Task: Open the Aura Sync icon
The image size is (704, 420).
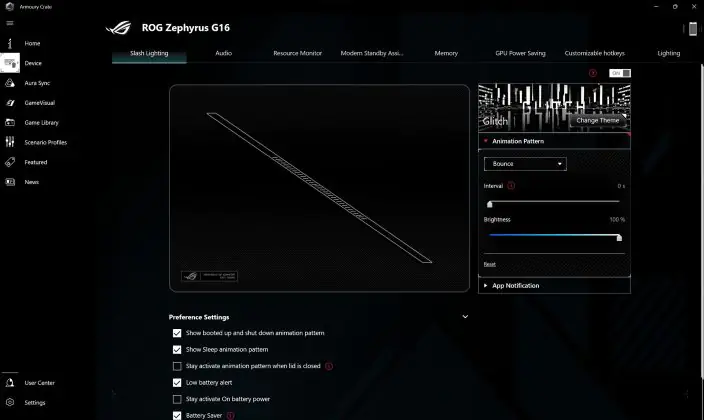Action: click(10, 83)
